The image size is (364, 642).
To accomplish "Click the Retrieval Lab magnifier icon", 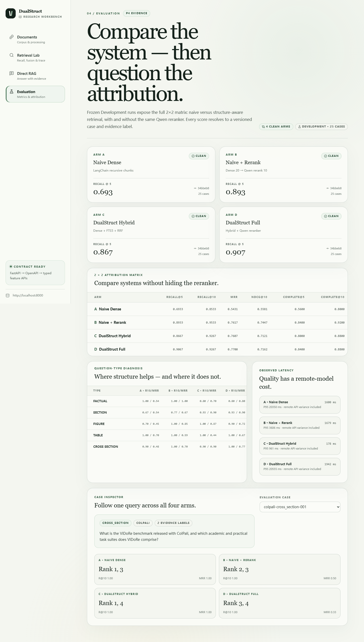I will 11,55.
